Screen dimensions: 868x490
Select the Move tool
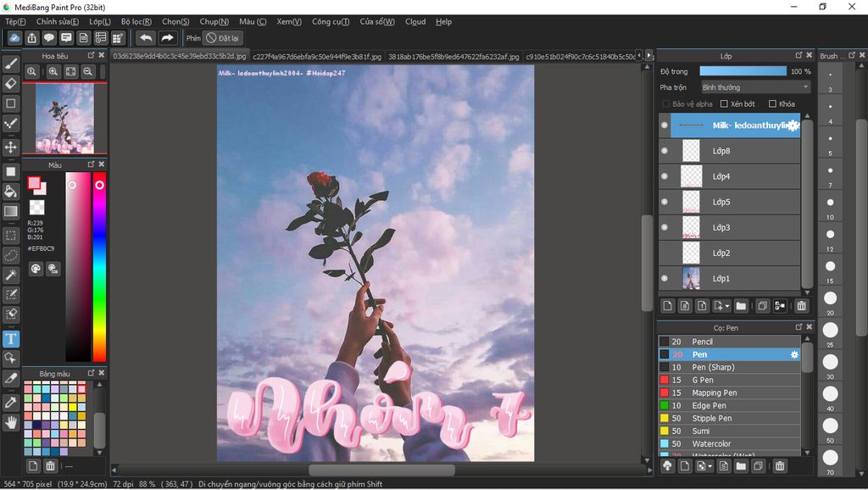(10, 147)
